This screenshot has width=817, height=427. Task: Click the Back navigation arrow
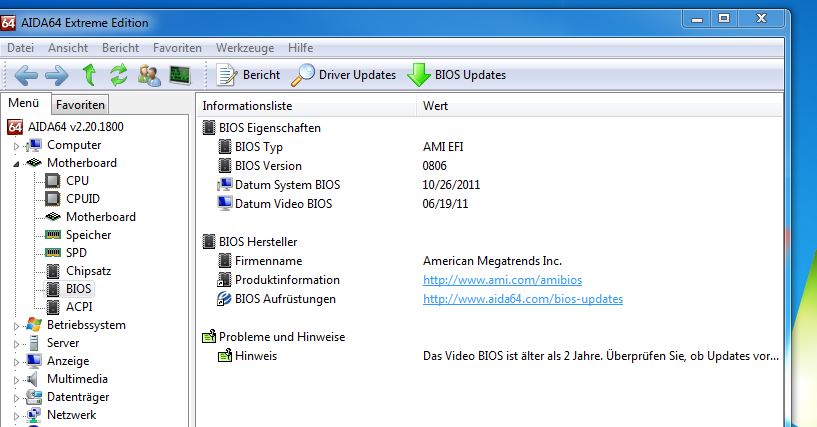pos(26,76)
